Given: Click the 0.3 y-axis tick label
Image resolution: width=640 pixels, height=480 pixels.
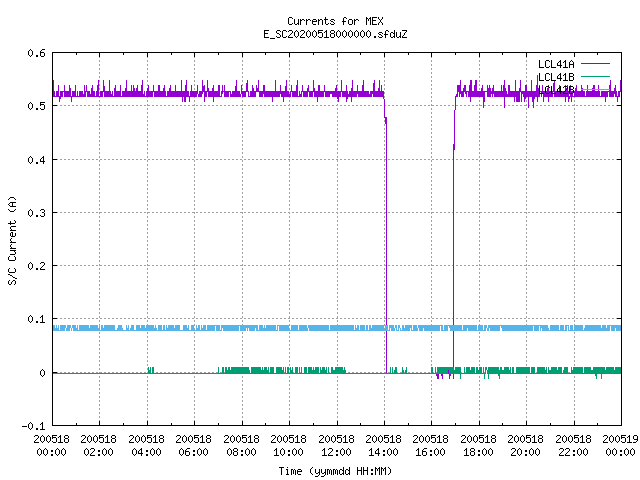Looking at the screenshot, I should click(36, 213).
